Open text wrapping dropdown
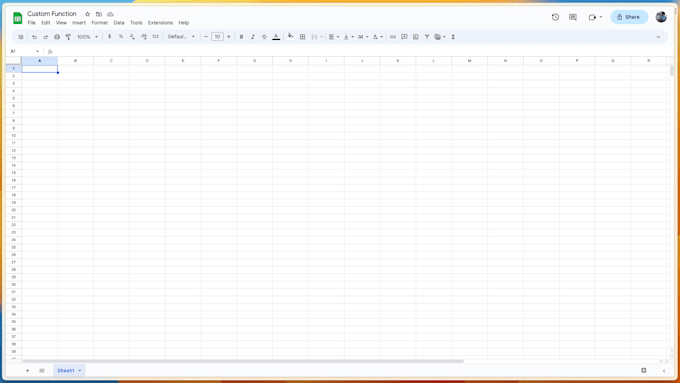This screenshot has height=383, width=680. click(x=363, y=37)
